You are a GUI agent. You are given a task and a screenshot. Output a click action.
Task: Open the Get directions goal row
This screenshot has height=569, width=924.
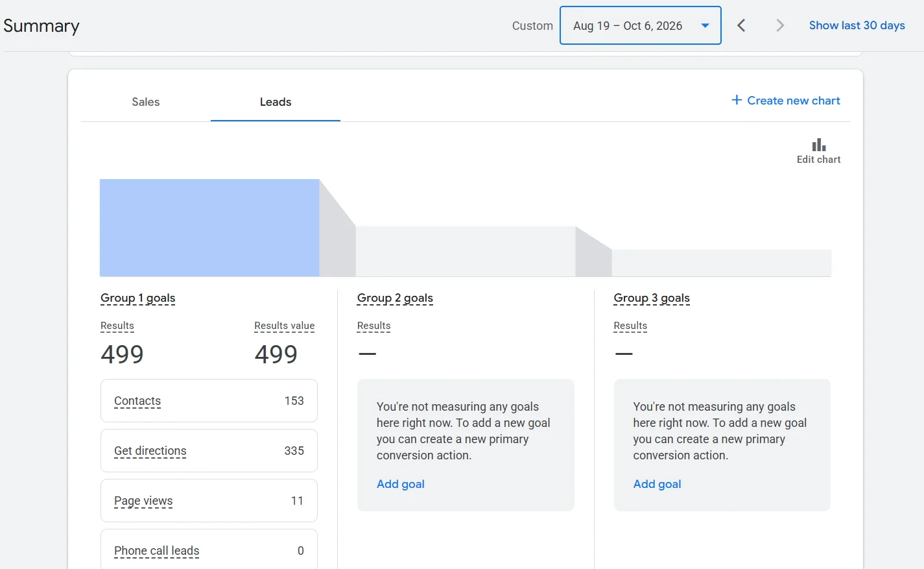(209, 451)
